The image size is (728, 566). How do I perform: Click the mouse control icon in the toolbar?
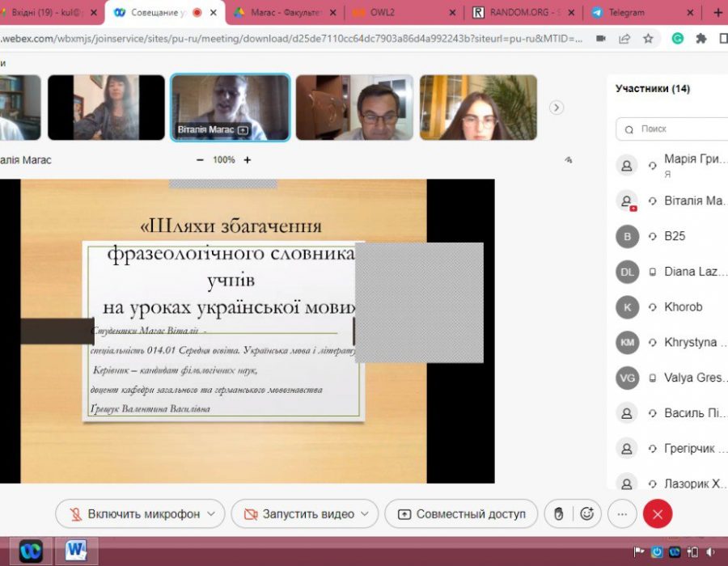click(x=557, y=513)
